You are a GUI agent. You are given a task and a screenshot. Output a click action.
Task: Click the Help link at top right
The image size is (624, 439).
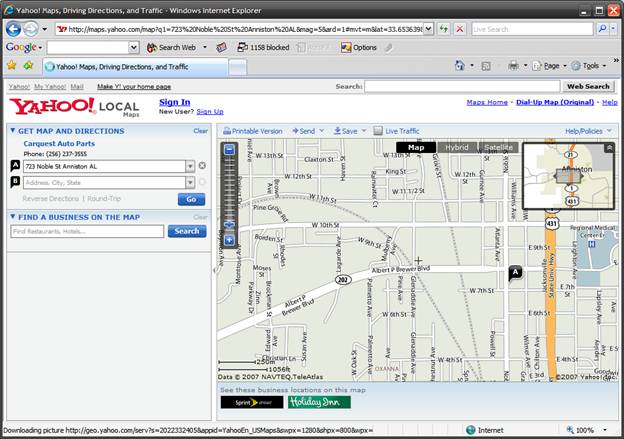pyautogui.click(x=610, y=102)
